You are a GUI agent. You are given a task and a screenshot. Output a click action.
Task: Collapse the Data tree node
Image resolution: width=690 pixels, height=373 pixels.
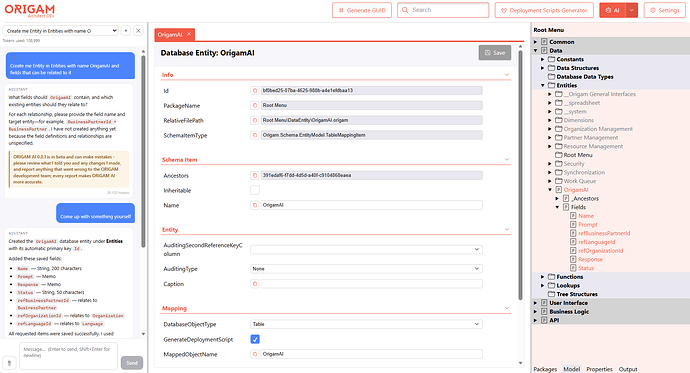coord(536,51)
